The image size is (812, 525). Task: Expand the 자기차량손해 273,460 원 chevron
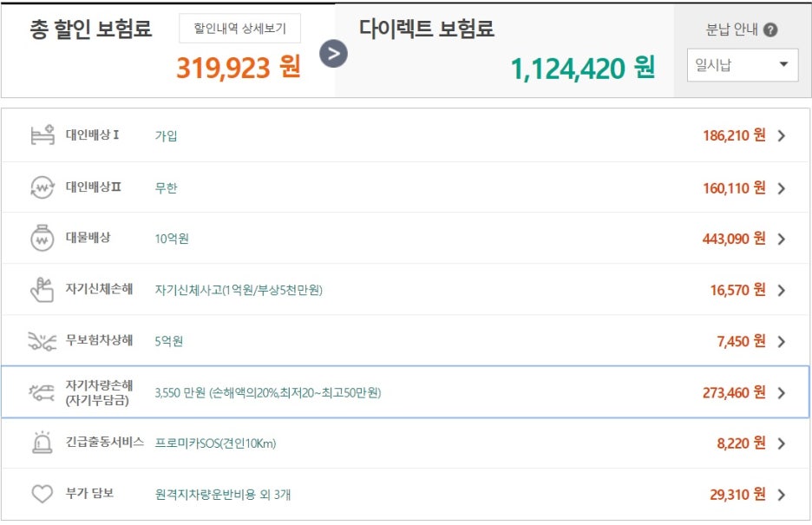pyautogui.click(x=782, y=393)
